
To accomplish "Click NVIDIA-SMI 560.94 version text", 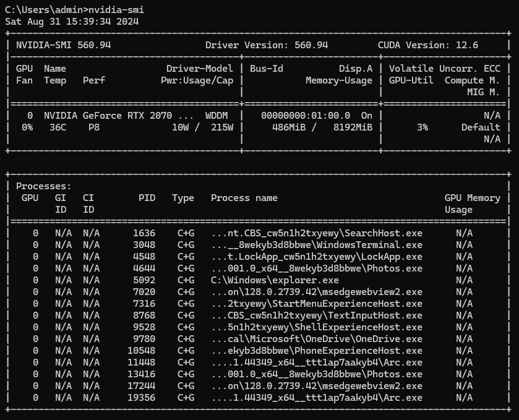I will [x=64, y=45].
